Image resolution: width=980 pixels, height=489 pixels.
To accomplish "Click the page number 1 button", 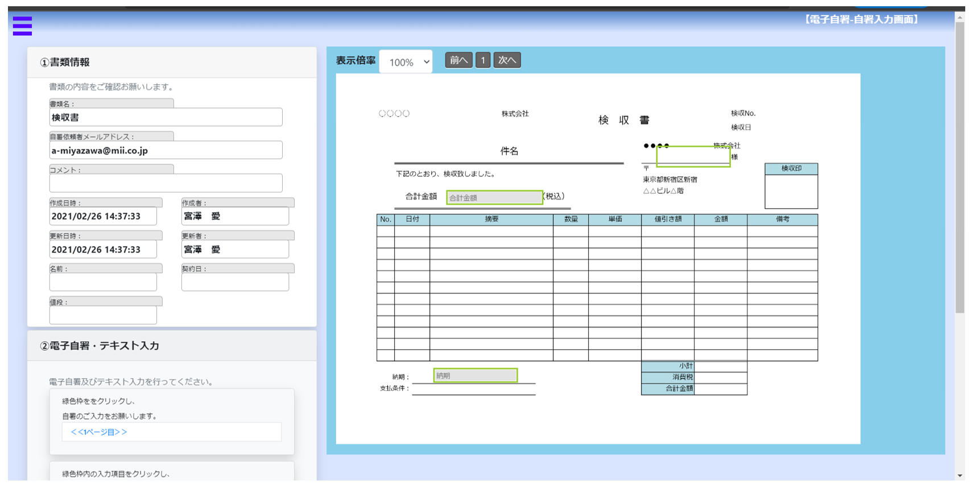I will point(483,60).
